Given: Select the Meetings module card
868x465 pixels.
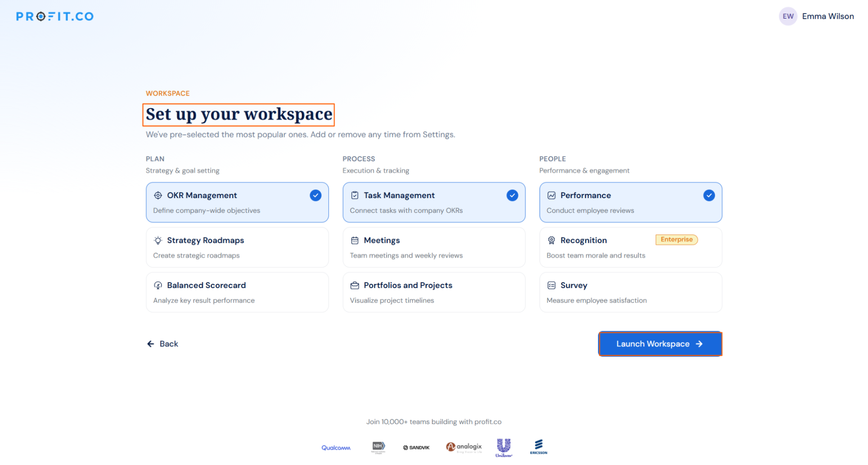Looking at the screenshot, I should pos(434,247).
